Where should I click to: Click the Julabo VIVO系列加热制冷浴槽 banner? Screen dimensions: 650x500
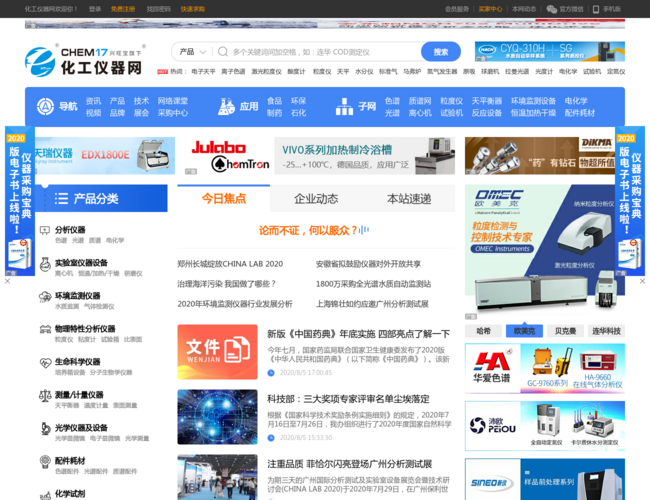[319, 156]
